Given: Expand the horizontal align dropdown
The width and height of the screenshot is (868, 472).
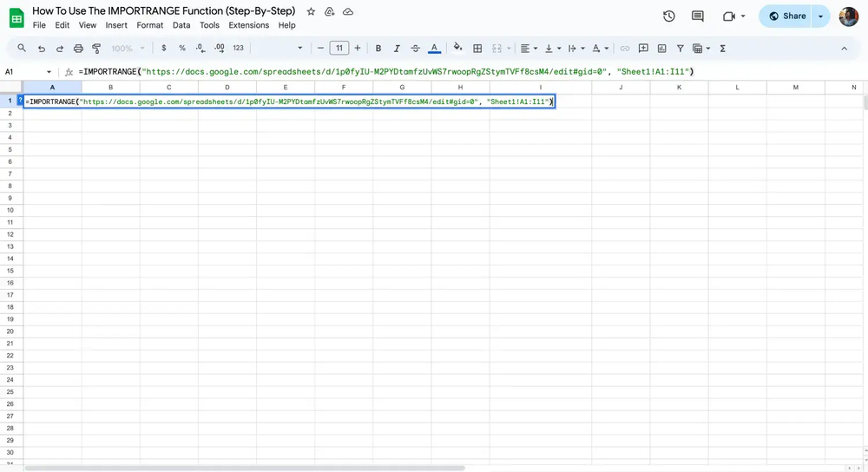Looking at the screenshot, I should [529, 49].
